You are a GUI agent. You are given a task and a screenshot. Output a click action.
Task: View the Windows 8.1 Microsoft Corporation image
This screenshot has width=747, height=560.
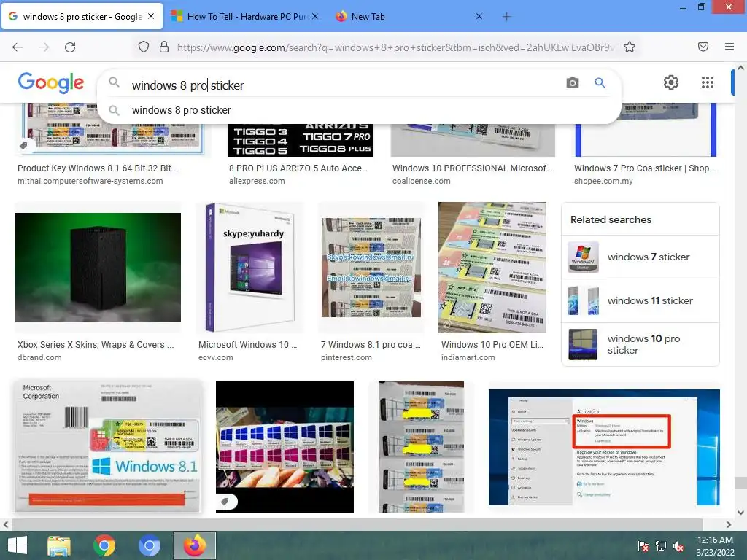click(108, 446)
